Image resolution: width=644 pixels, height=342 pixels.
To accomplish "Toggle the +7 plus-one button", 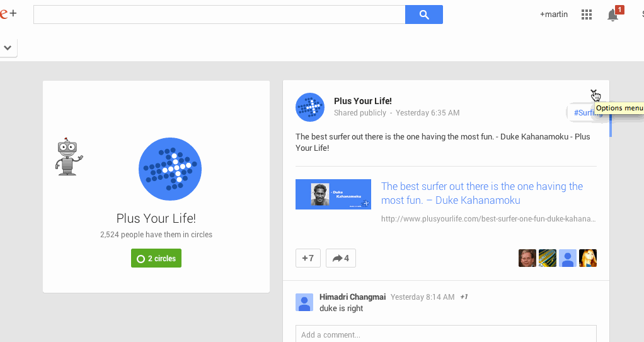I will (308, 258).
